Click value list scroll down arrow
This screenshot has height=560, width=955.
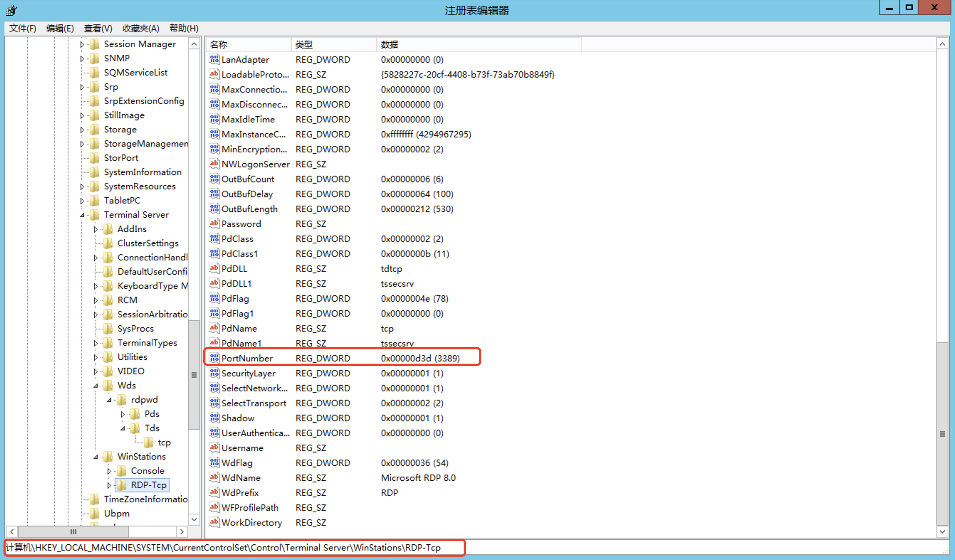tap(942, 532)
